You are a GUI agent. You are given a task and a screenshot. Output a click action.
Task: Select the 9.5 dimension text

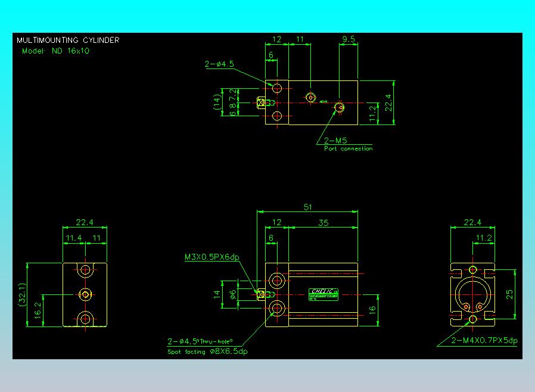point(349,39)
